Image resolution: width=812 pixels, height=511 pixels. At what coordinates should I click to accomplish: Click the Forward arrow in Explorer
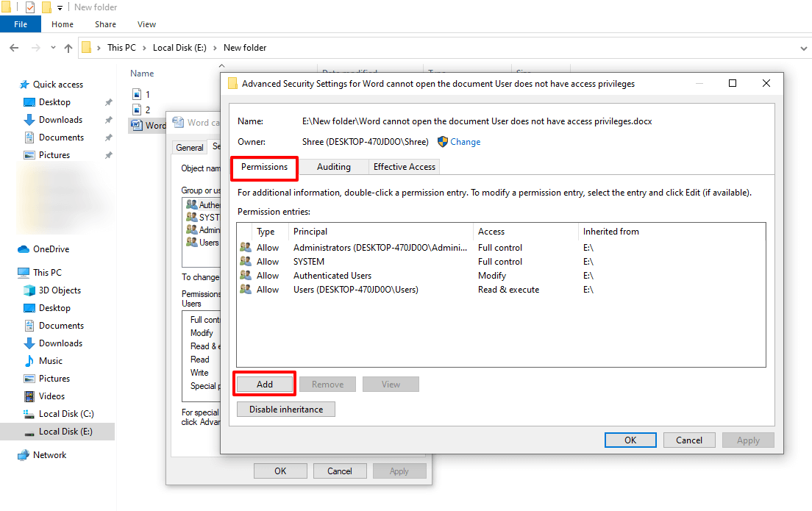tap(36, 48)
